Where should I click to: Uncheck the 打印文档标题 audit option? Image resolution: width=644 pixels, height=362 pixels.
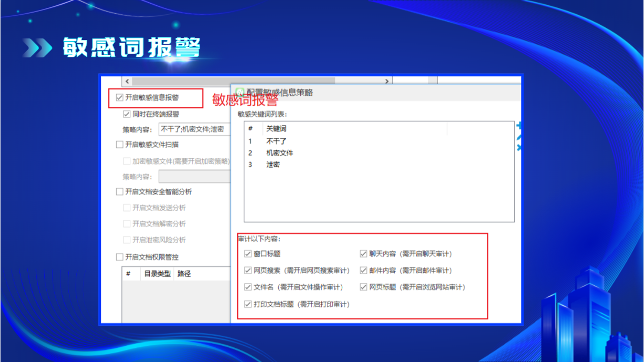pyautogui.click(x=248, y=304)
